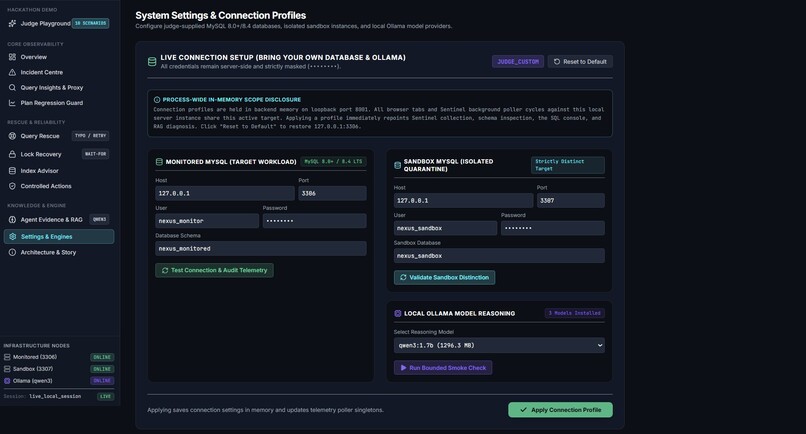Click the Query Rescue lifebuoy icon
This screenshot has height=434, width=806.
12,136
